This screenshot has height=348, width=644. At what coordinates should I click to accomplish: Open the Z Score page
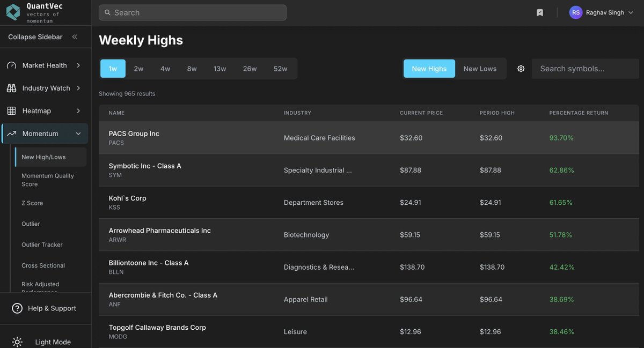click(32, 203)
